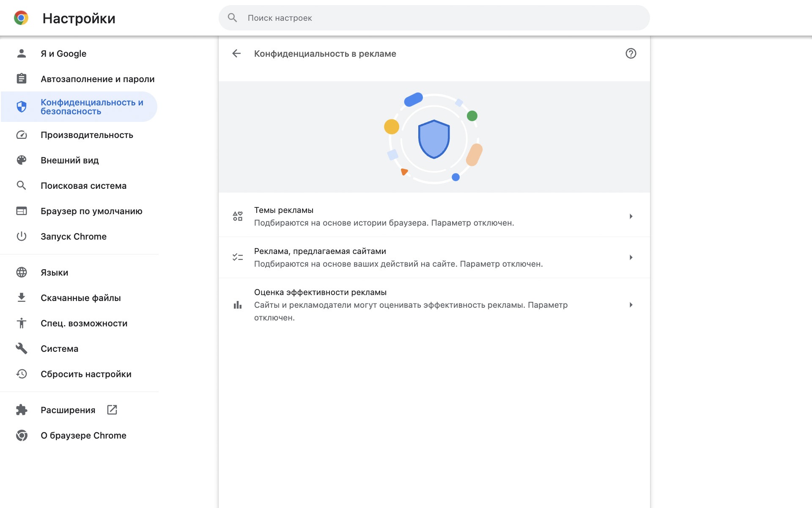Viewport: 812px width, 508px height.
Task: Click the ad measurement icon
Action: click(x=237, y=304)
